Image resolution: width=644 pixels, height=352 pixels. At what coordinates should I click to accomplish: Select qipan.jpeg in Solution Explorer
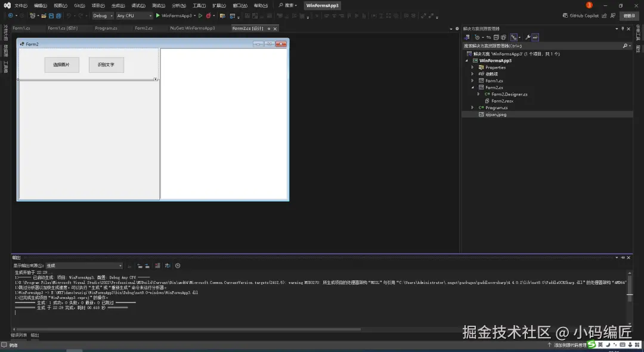click(496, 115)
